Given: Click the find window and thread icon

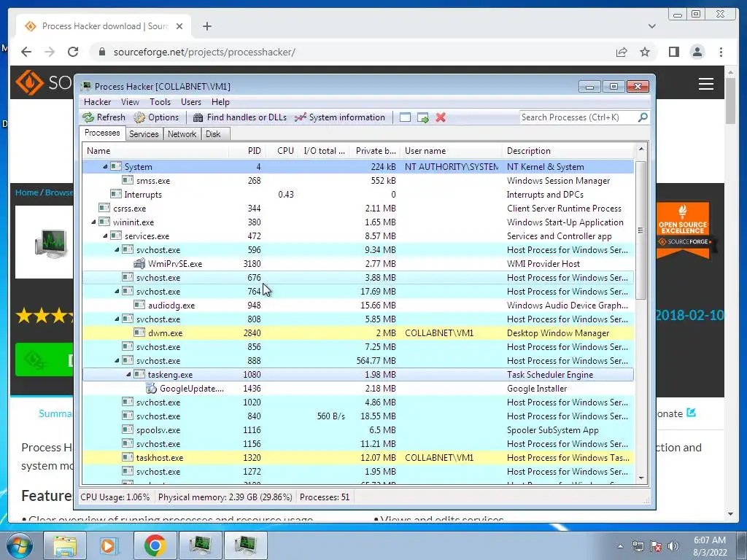Looking at the screenshot, I should [422, 117].
